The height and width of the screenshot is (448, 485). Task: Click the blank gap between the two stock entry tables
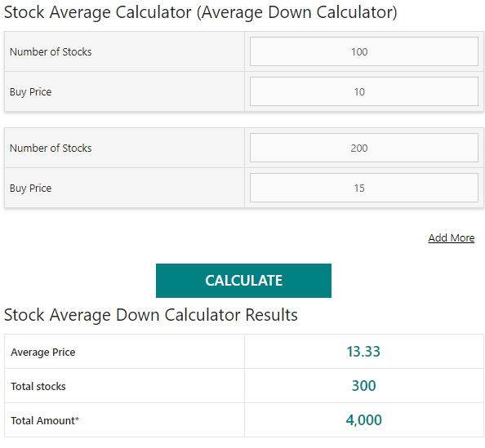244,120
